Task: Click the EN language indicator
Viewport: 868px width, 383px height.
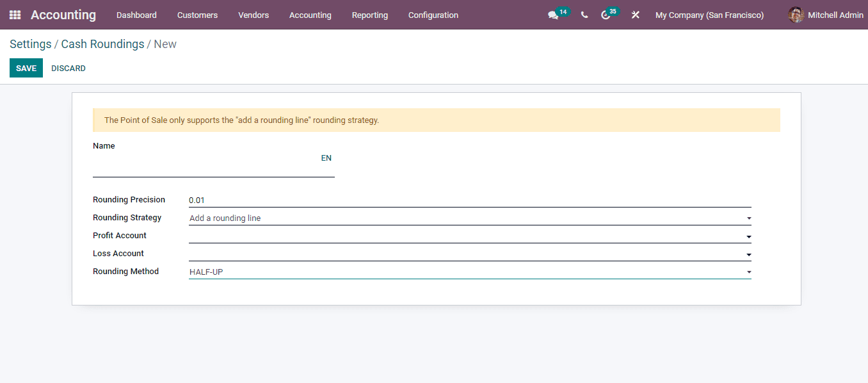Action: [326, 158]
